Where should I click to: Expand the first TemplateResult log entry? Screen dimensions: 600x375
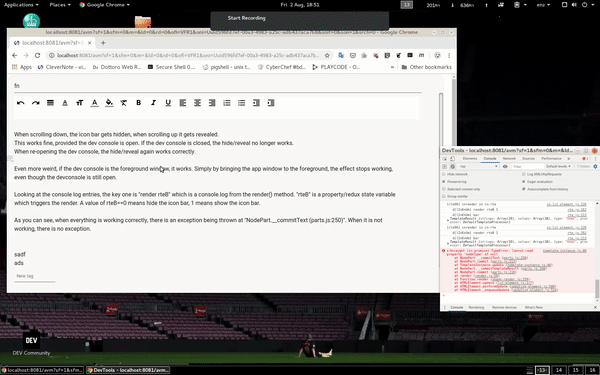tap(448, 219)
